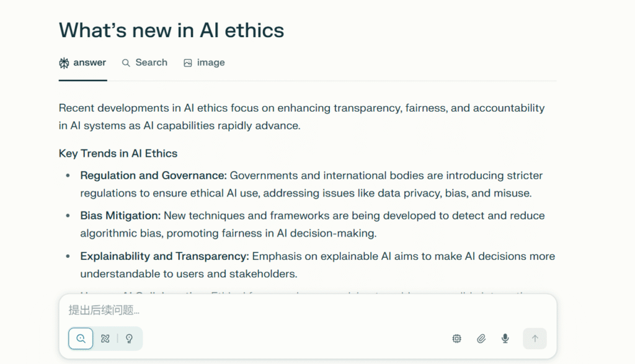This screenshot has height=364, width=635.
Task: Click the magnifier icon next to Search
Action: click(126, 63)
